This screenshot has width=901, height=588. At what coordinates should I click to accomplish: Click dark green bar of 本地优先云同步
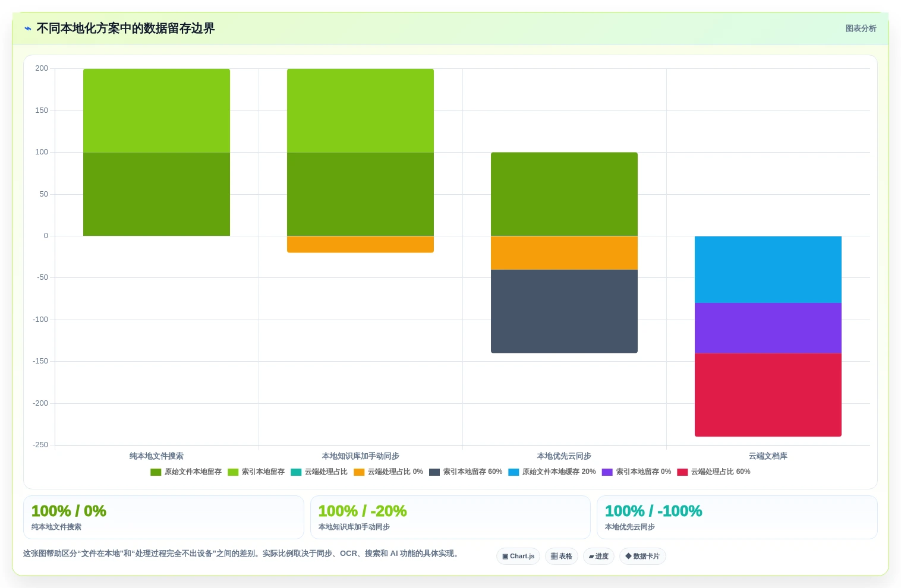click(564, 194)
